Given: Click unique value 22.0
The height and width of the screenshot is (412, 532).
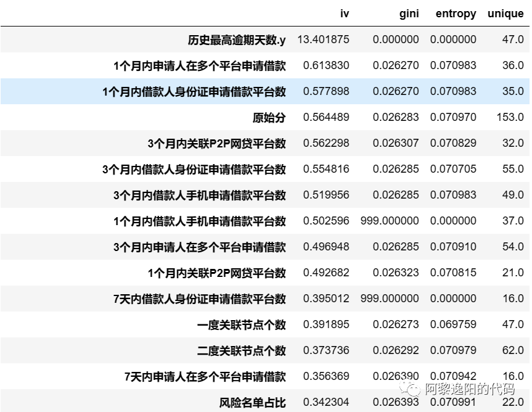Looking at the screenshot, I should pyautogui.click(x=513, y=402).
